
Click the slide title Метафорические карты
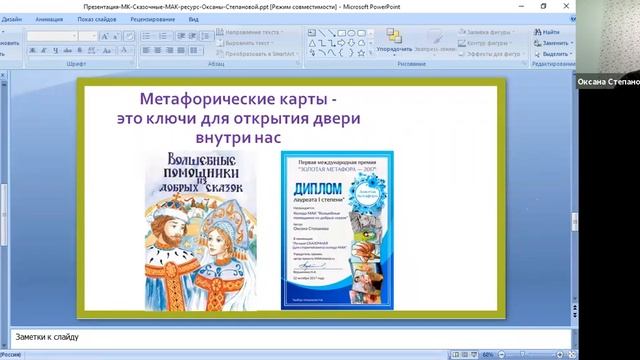point(238,118)
